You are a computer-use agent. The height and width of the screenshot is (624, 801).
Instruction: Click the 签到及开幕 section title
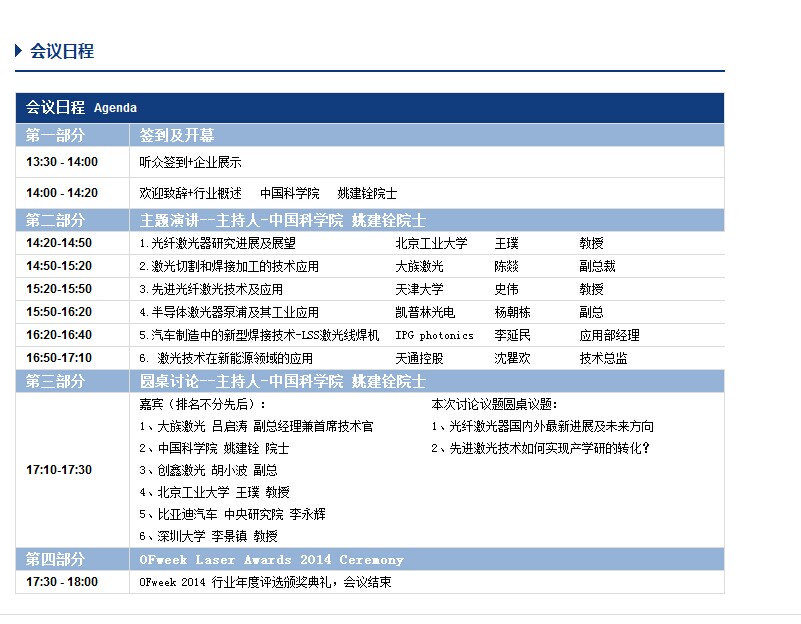(x=177, y=135)
